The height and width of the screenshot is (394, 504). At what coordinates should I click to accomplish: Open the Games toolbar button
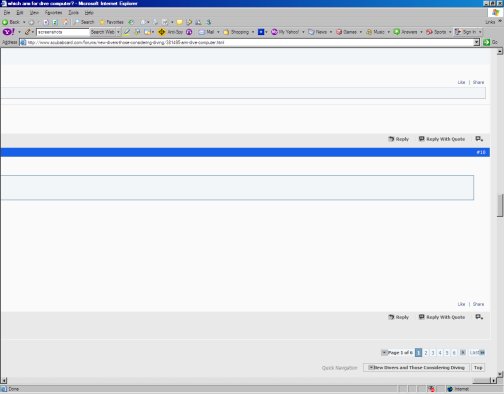347,32
